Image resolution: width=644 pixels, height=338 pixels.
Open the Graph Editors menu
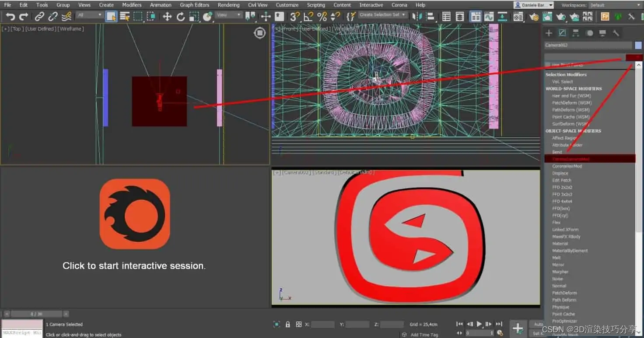tap(194, 5)
